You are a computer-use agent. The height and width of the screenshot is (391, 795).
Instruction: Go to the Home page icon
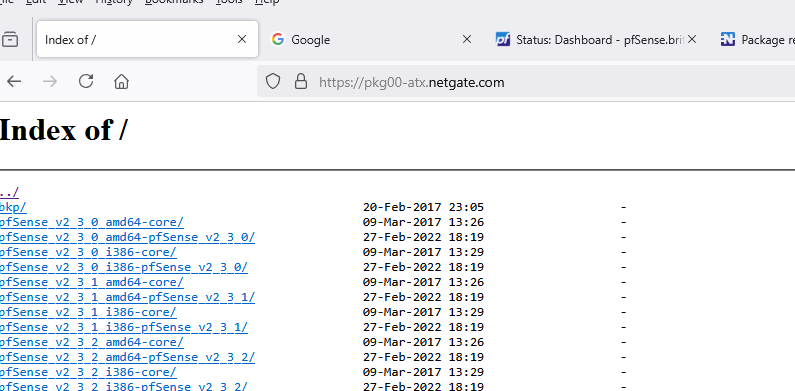121,81
